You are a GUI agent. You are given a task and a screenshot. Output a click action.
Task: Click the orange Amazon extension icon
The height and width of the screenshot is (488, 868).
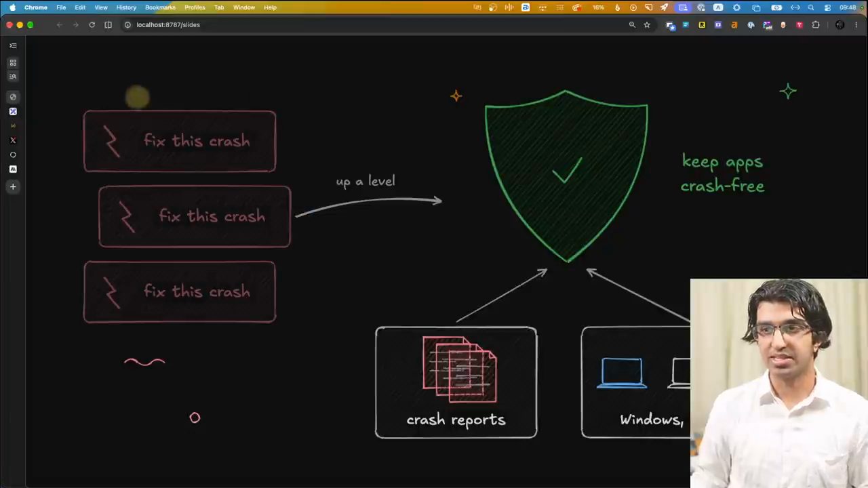click(734, 25)
